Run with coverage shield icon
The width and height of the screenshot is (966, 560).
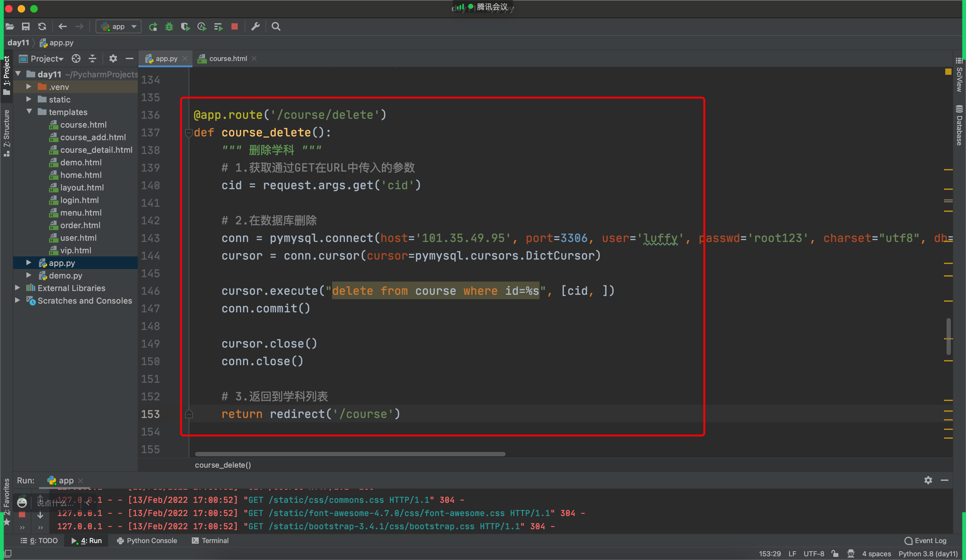coord(185,26)
